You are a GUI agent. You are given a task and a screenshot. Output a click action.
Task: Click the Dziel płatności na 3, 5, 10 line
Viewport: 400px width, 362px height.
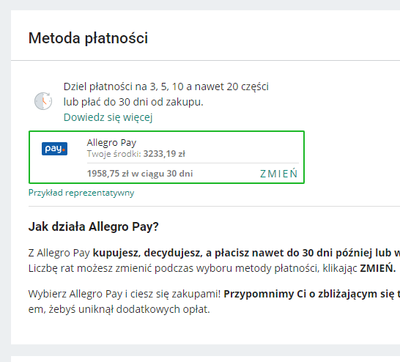pos(166,87)
